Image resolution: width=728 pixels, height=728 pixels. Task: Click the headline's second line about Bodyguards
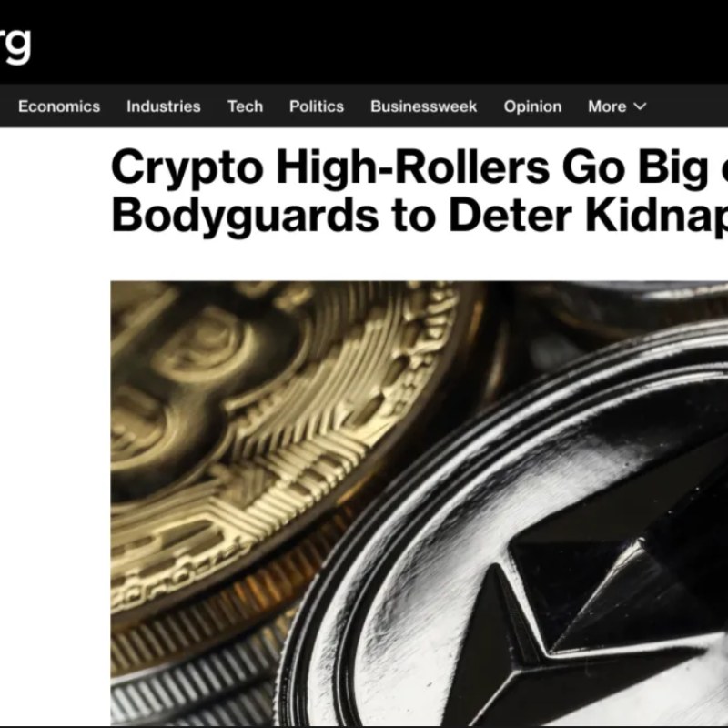tap(420, 216)
